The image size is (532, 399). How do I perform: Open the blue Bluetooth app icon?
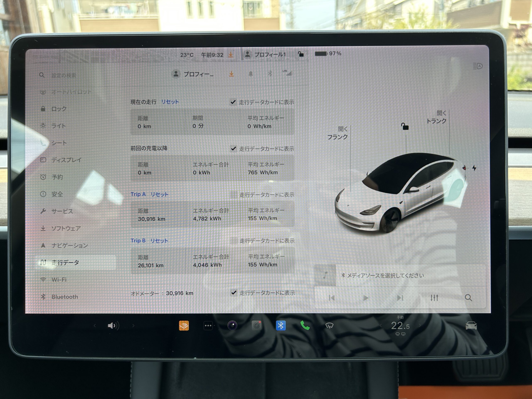tap(280, 326)
